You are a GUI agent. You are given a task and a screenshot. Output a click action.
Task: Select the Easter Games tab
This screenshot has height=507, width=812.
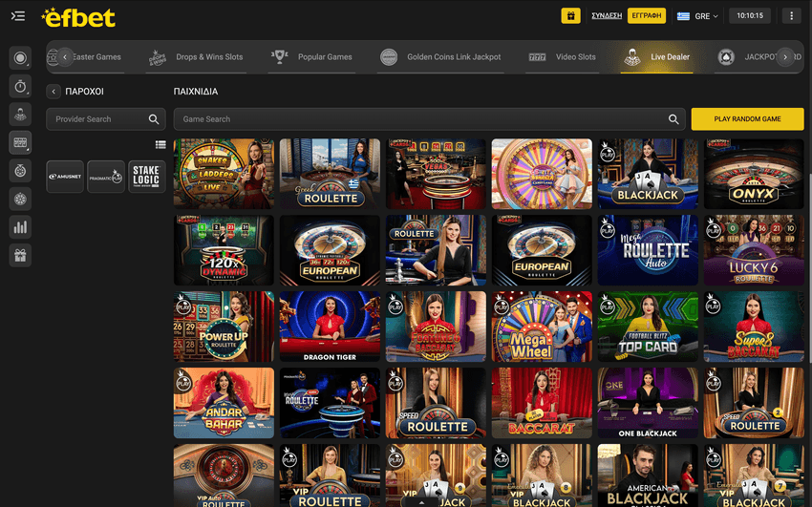tap(96, 57)
